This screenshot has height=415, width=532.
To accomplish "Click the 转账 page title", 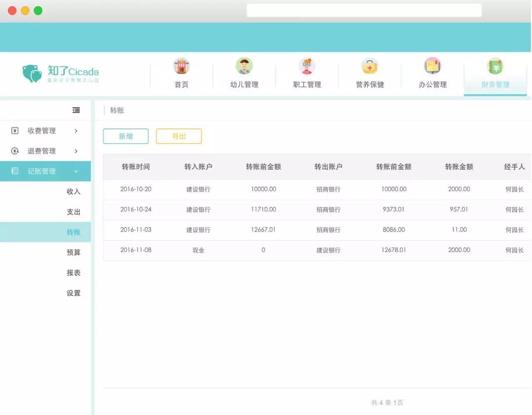I will [x=117, y=110].
